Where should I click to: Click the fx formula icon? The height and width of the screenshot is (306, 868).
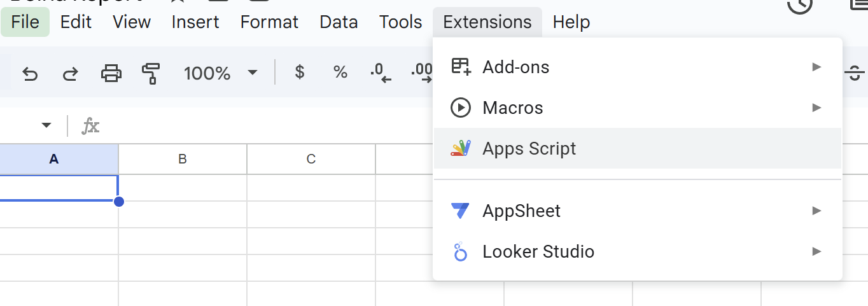point(90,126)
